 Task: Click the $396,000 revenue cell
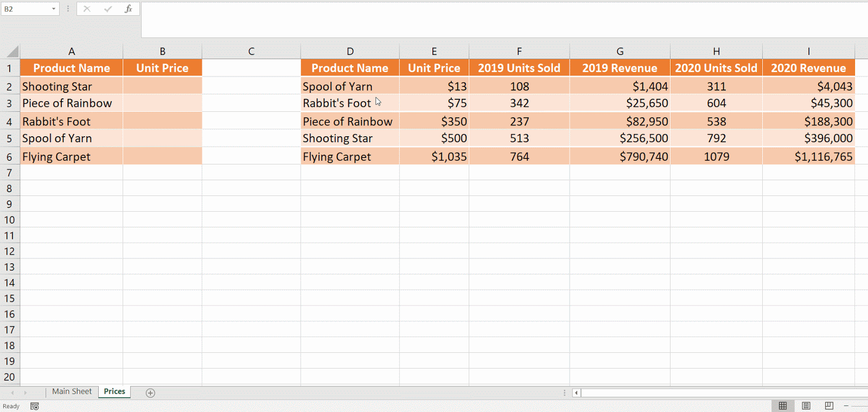(808, 138)
